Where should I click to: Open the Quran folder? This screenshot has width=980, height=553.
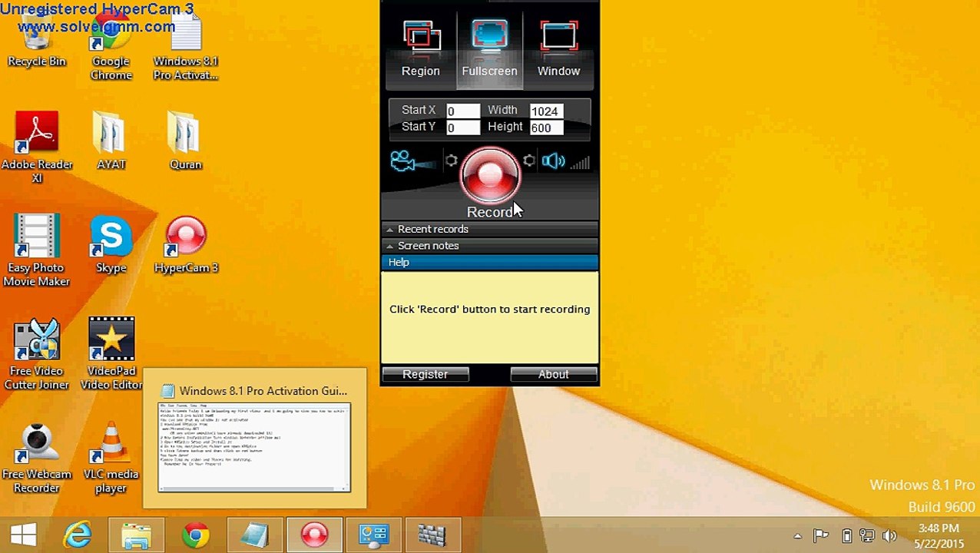pyautogui.click(x=185, y=141)
